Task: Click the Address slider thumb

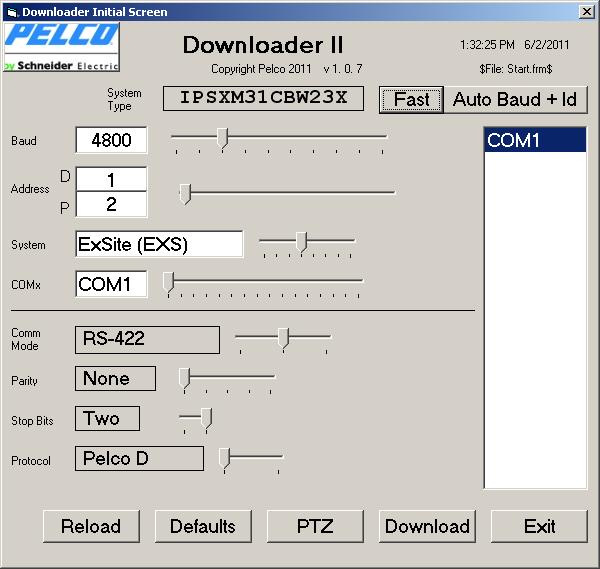Action: click(x=185, y=194)
